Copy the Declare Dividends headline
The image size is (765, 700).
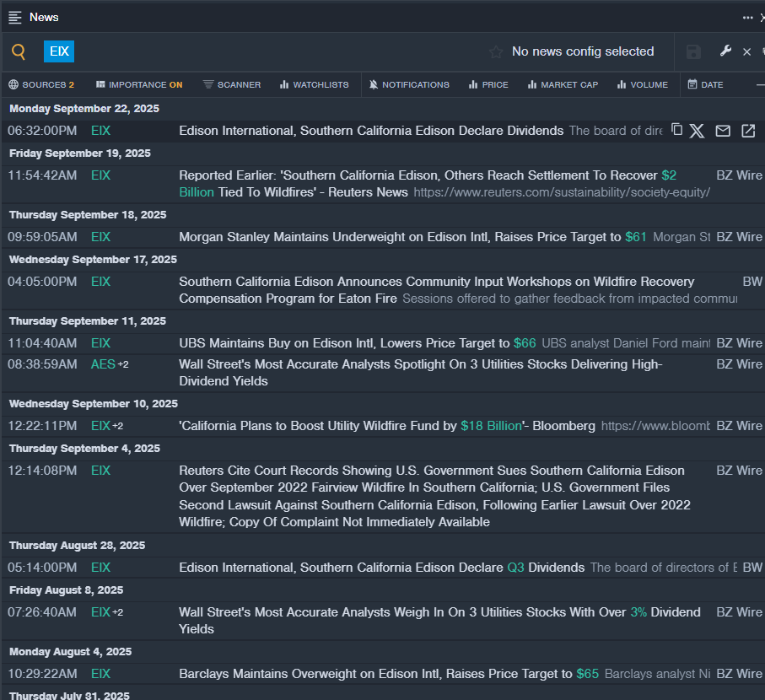point(676,130)
